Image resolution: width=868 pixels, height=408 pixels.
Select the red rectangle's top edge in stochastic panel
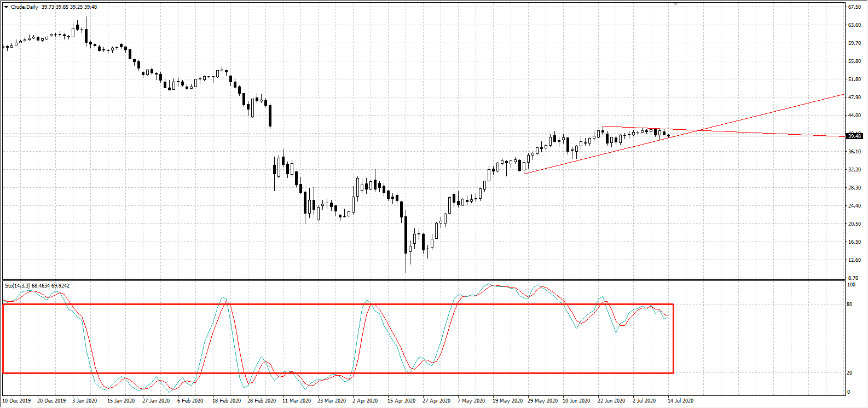coord(328,304)
